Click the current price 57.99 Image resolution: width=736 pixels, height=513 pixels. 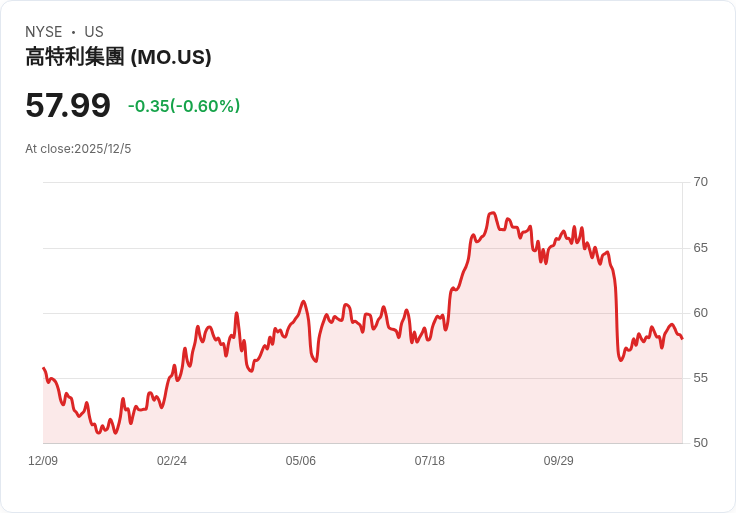[x=68, y=105]
